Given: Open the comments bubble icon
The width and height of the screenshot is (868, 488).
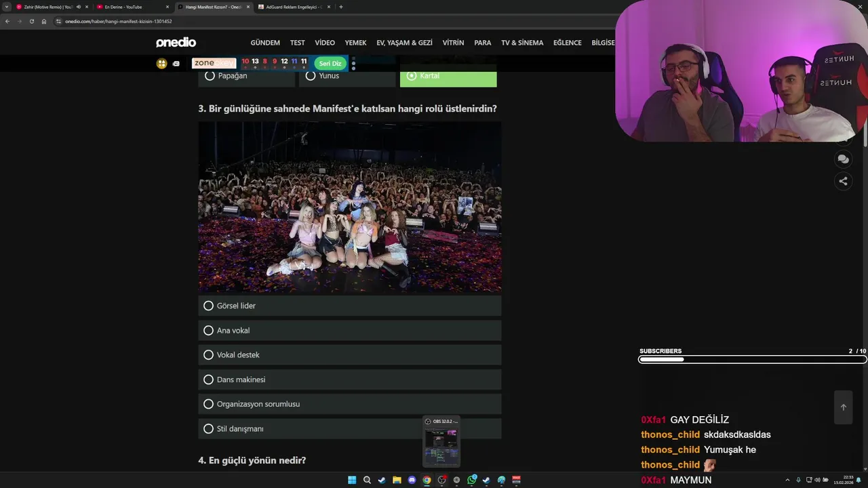Looking at the screenshot, I should [x=843, y=159].
